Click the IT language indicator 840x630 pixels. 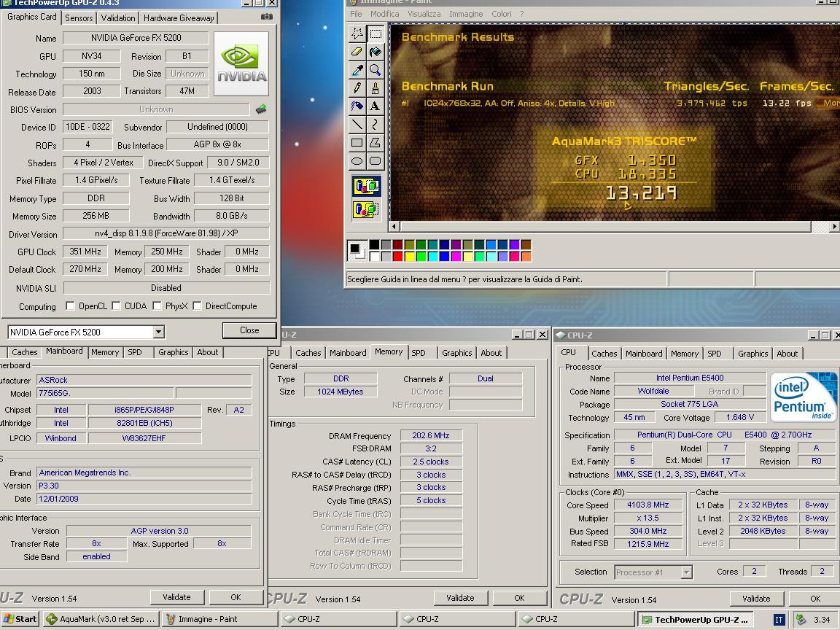coord(779,620)
